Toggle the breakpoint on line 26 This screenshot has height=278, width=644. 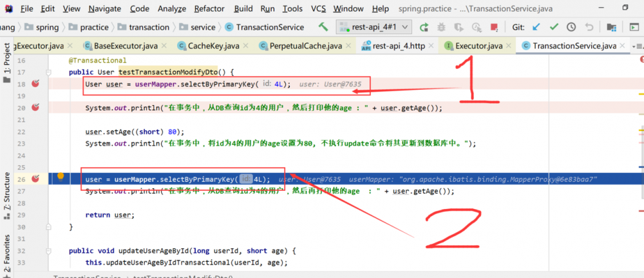coord(35,179)
